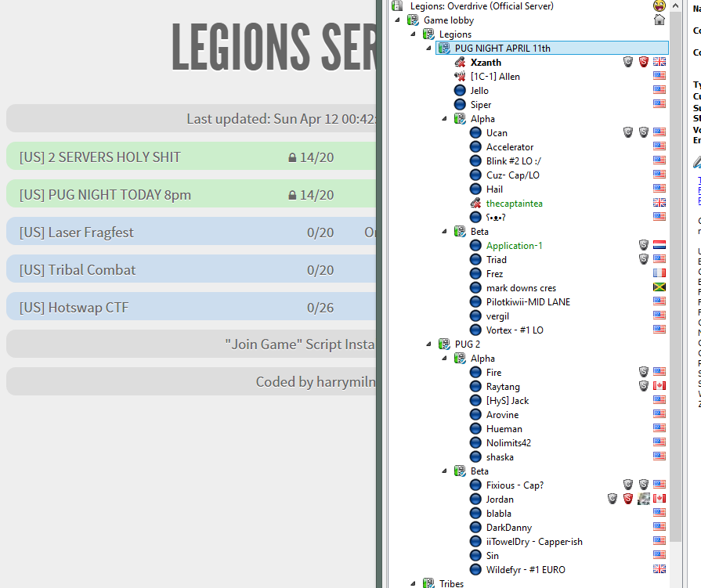The width and height of the screenshot is (701, 588).
Task: Click the French flag on Frez's row
Action: [659, 273]
